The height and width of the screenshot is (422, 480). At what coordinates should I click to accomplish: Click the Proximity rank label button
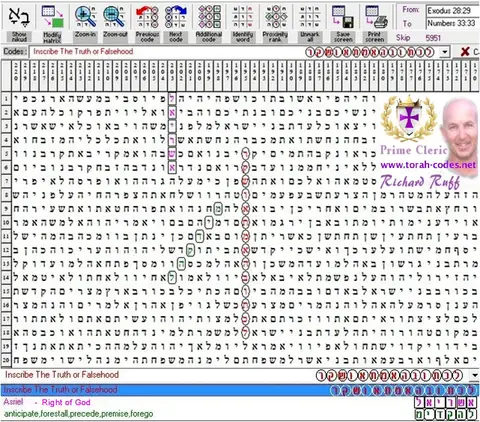pos(275,37)
